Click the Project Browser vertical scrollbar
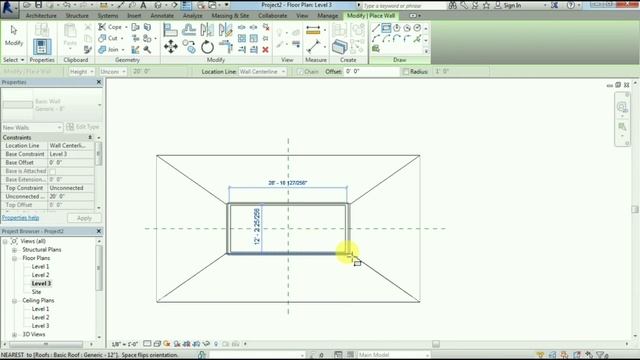Screen dimensions: 640x360 click(x=99, y=268)
